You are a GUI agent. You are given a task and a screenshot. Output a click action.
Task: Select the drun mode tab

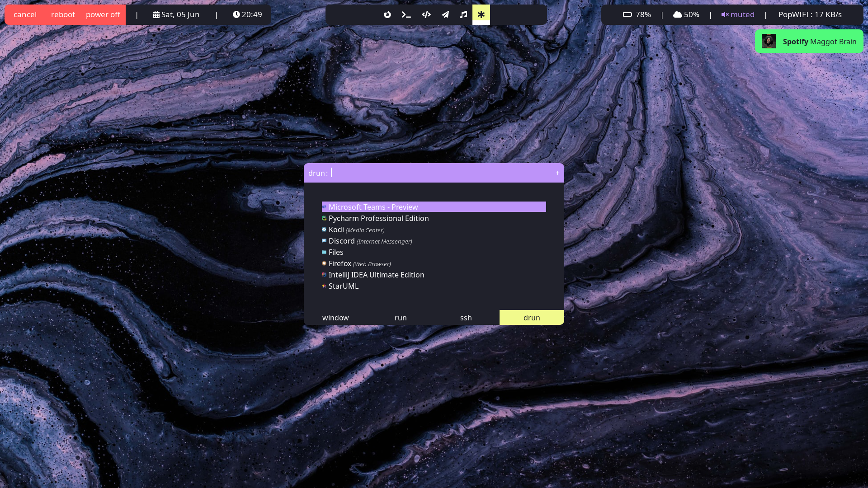(x=532, y=318)
